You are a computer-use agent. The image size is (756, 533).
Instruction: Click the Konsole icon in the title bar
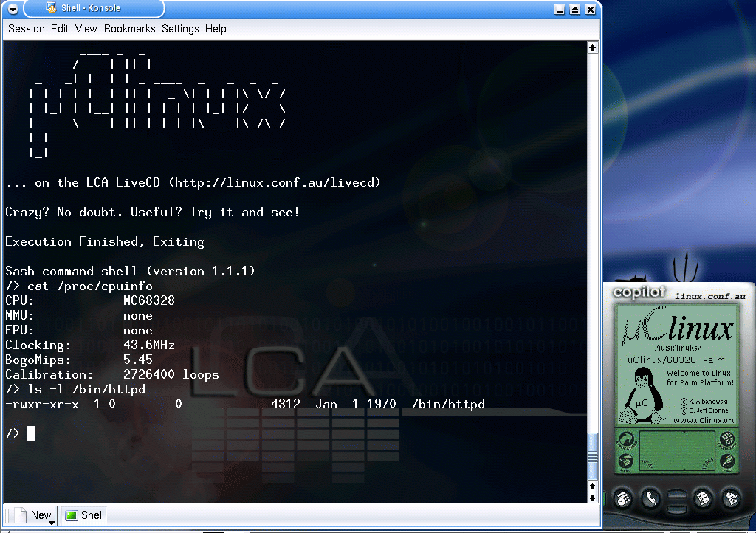pyautogui.click(x=50, y=9)
